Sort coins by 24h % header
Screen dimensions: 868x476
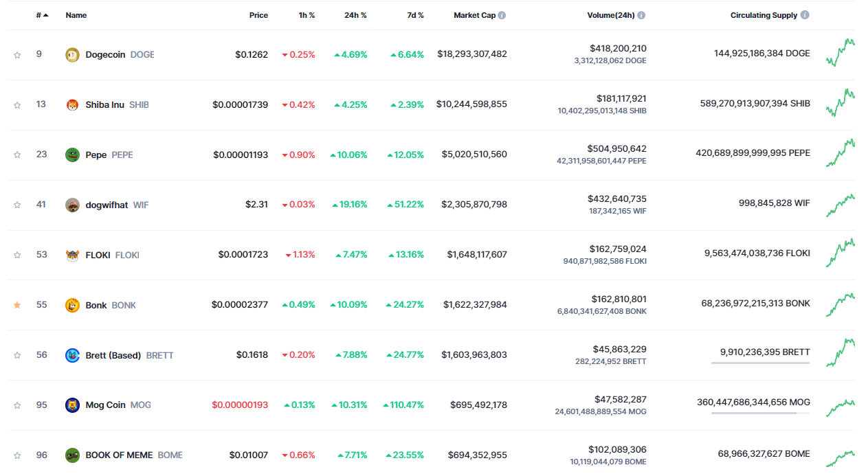point(355,15)
